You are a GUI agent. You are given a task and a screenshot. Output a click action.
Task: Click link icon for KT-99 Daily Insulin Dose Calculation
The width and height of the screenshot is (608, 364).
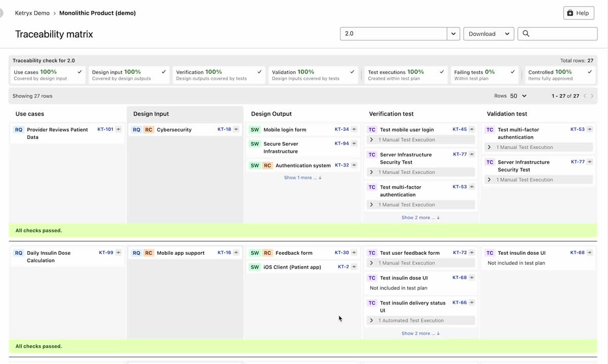tap(118, 252)
